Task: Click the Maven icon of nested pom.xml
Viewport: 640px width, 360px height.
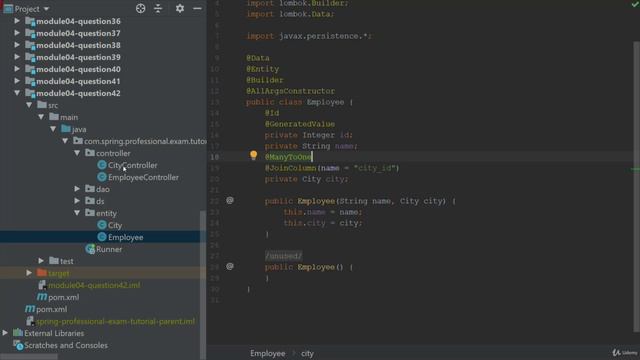Action: click(x=42, y=297)
